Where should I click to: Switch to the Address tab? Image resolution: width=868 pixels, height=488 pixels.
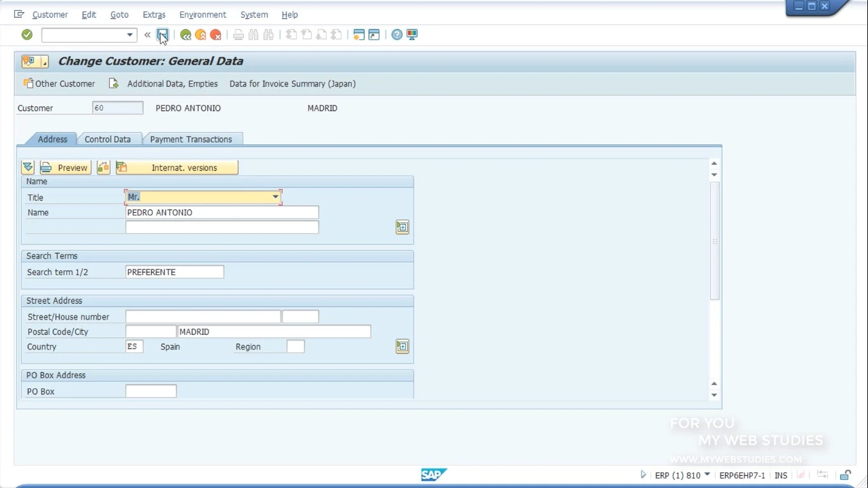click(x=52, y=139)
